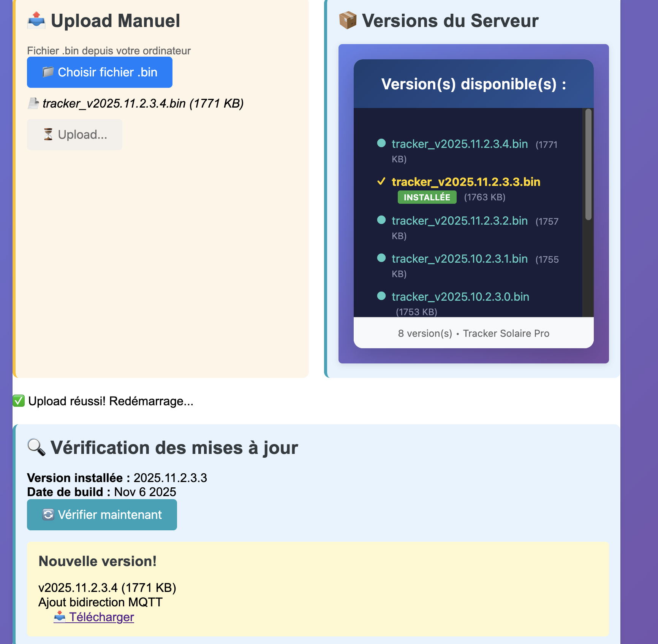Viewport: 658px width, 644px height.
Task: Click the magnifier icon beside Vérification heading
Action: 36,447
